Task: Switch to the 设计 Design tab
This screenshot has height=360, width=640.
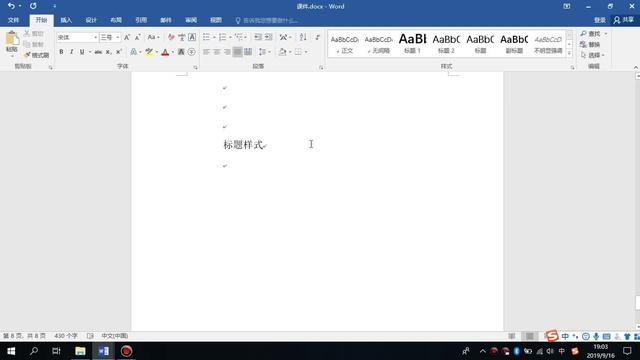Action: point(91,20)
